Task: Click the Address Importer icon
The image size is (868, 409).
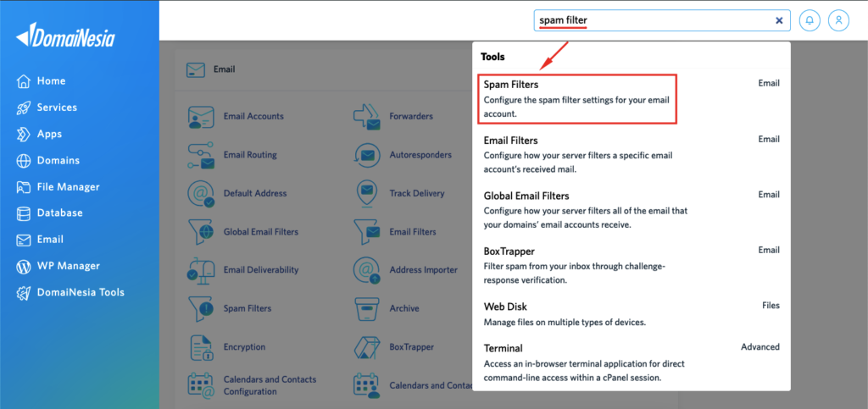Action: [367, 270]
